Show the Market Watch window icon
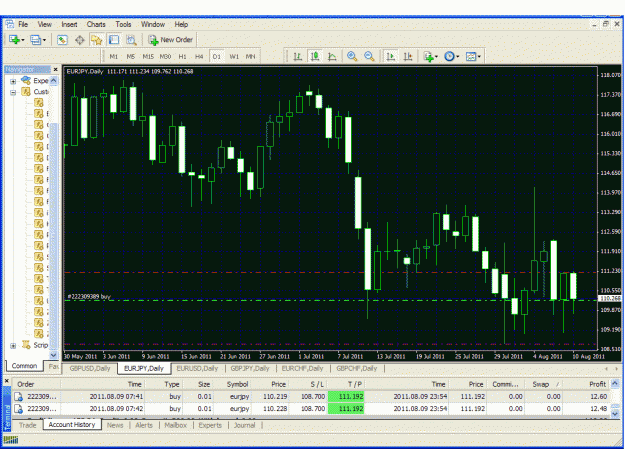 click(62, 40)
